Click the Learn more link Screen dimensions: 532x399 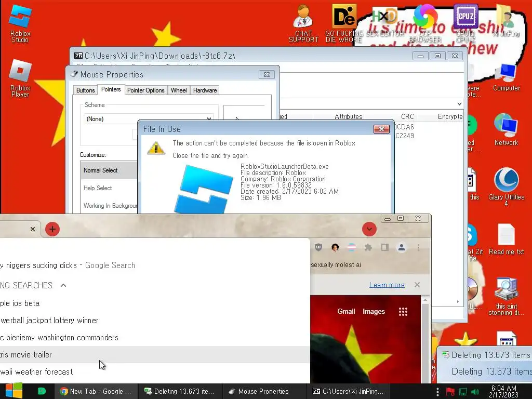tap(387, 285)
